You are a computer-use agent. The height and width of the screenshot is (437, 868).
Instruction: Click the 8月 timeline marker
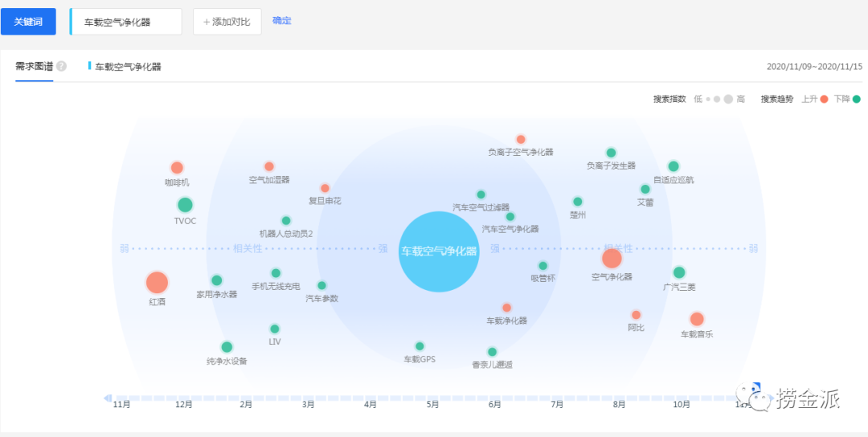[619, 404]
